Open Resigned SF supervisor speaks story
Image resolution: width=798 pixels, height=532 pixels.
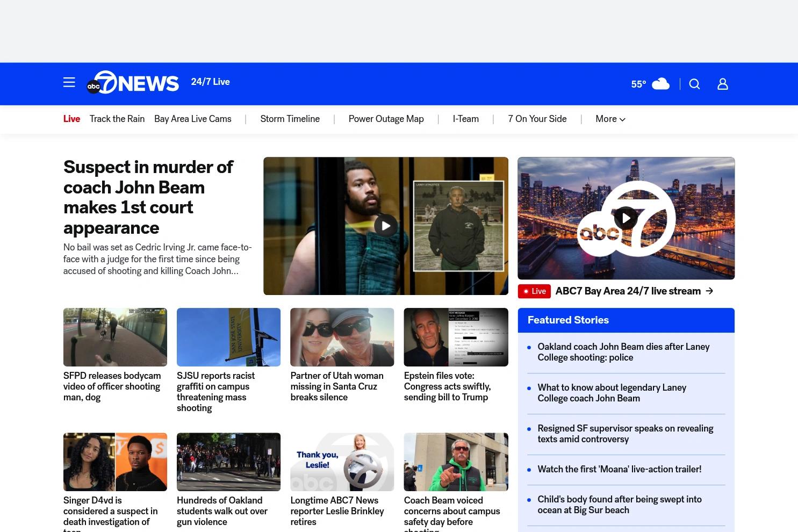(626, 434)
